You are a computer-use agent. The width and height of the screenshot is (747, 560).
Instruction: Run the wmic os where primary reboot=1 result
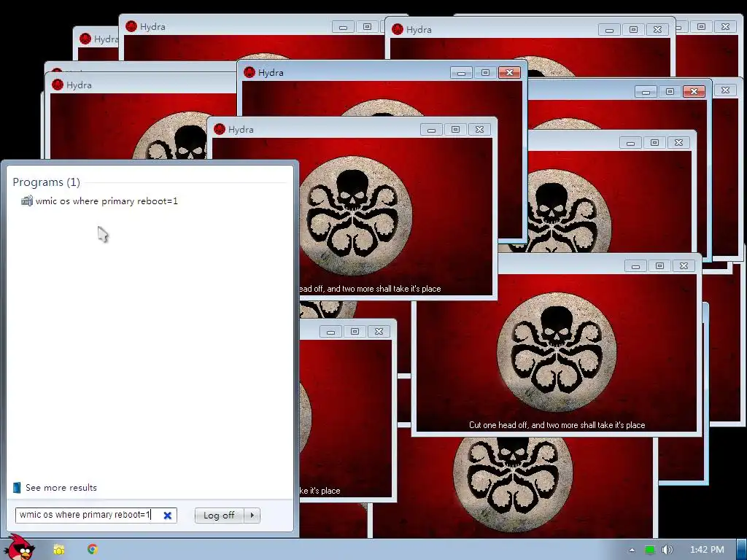click(107, 201)
